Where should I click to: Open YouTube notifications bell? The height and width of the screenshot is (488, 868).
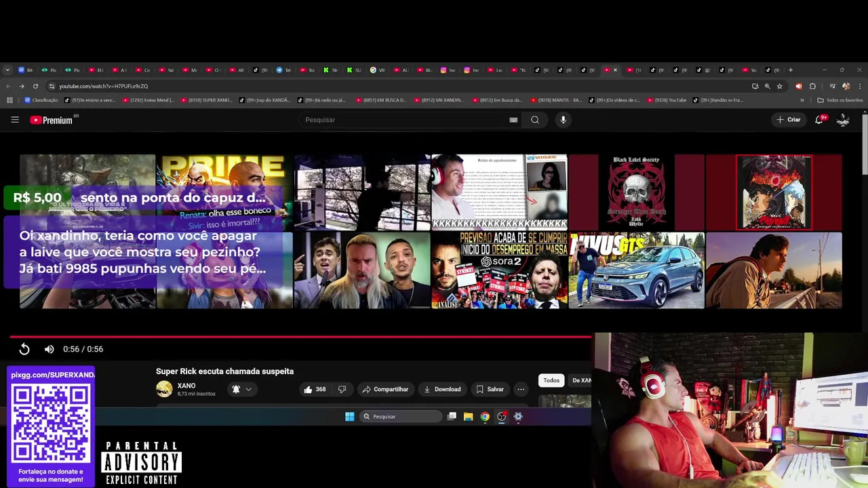pyautogui.click(x=819, y=119)
